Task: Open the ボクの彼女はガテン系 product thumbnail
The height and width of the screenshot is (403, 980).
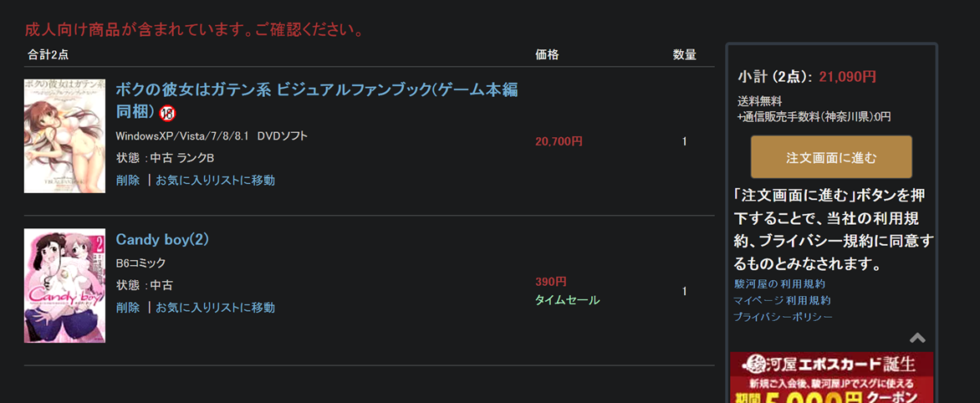Action: pyautogui.click(x=64, y=136)
